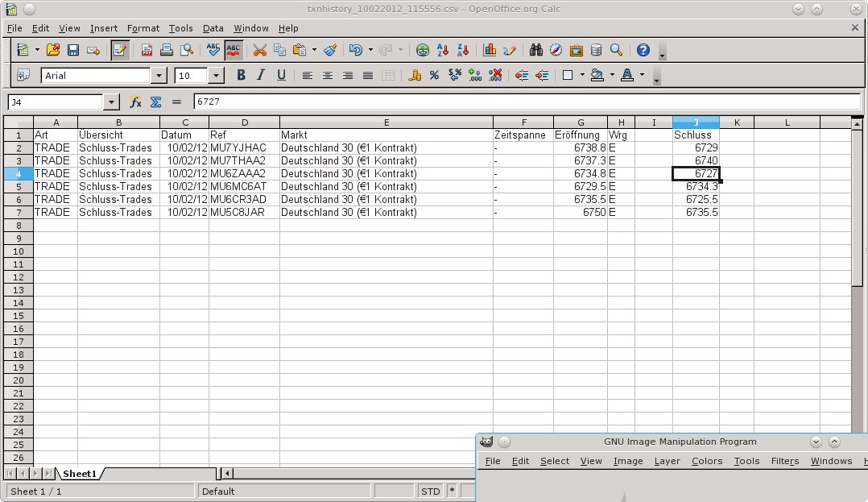Image resolution: width=868 pixels, height=502 pixels.
Task: Cut selection with scissors icon
Action: pos(259,50)
